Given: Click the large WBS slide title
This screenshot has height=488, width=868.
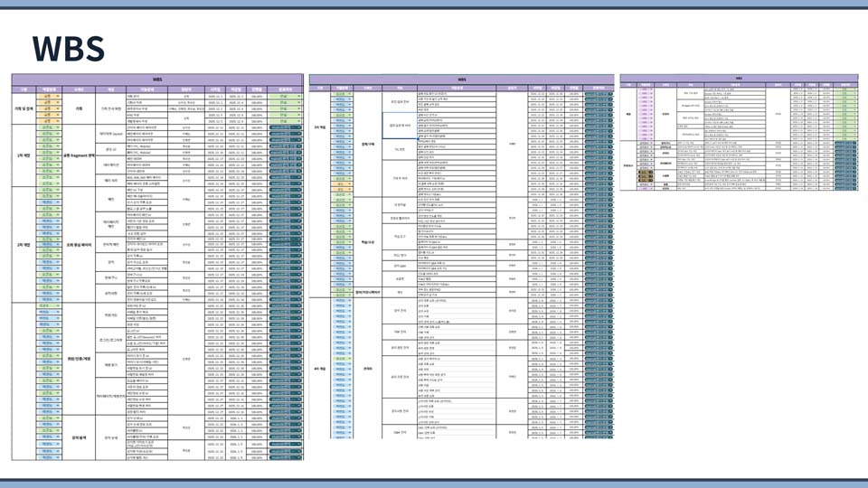Looking at the screenshot, I should (x=68, y=47).
